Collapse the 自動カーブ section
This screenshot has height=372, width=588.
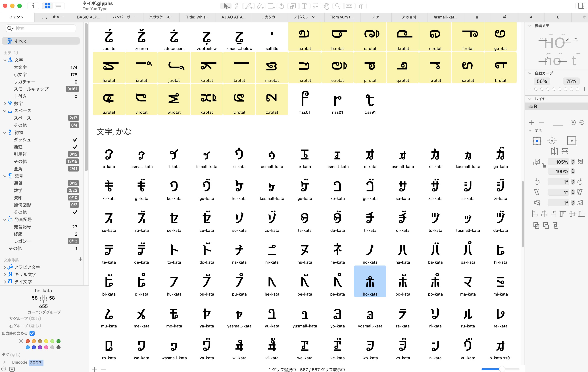(530, 73)
